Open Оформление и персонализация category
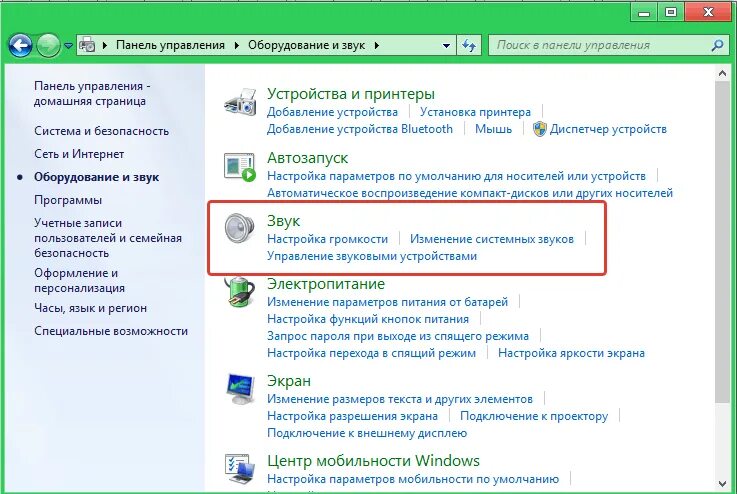This screenshot has height=494, width=737. 79,280
